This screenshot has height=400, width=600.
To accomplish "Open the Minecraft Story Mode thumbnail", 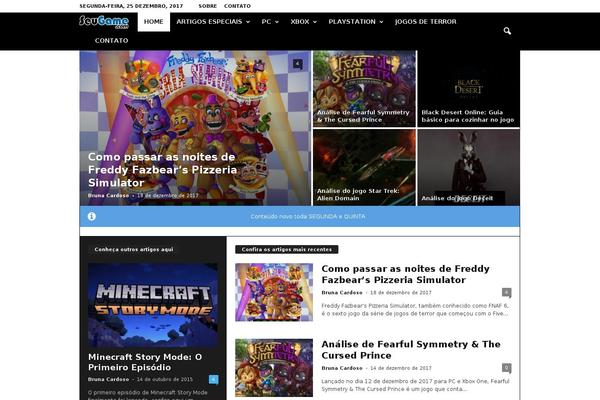I will point(153,305).
